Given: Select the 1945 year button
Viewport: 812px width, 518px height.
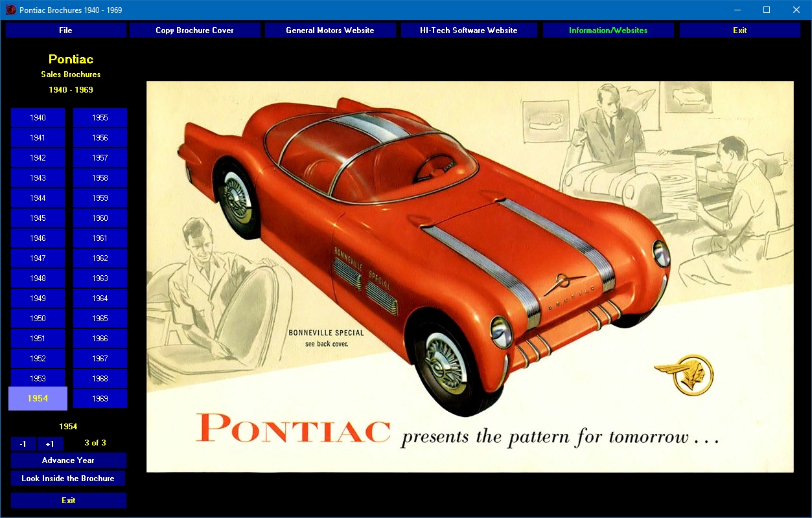Looking at the screenshot, I should 38,218.
